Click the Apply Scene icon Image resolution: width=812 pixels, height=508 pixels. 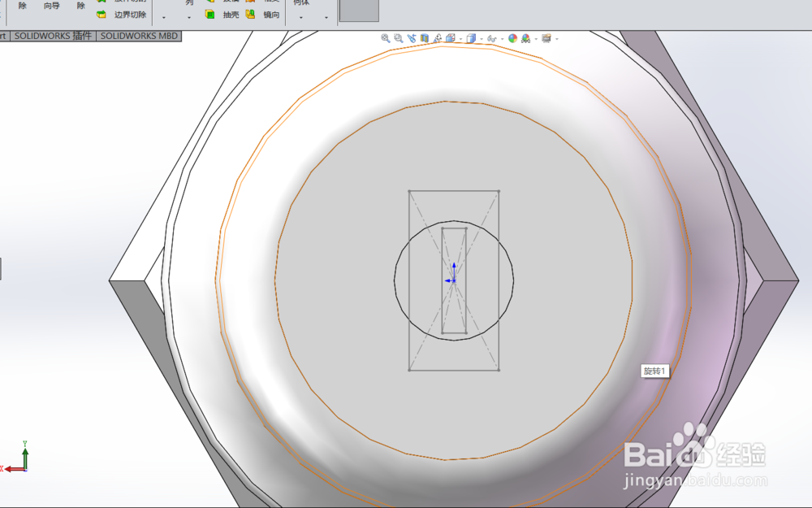[525, 38]
